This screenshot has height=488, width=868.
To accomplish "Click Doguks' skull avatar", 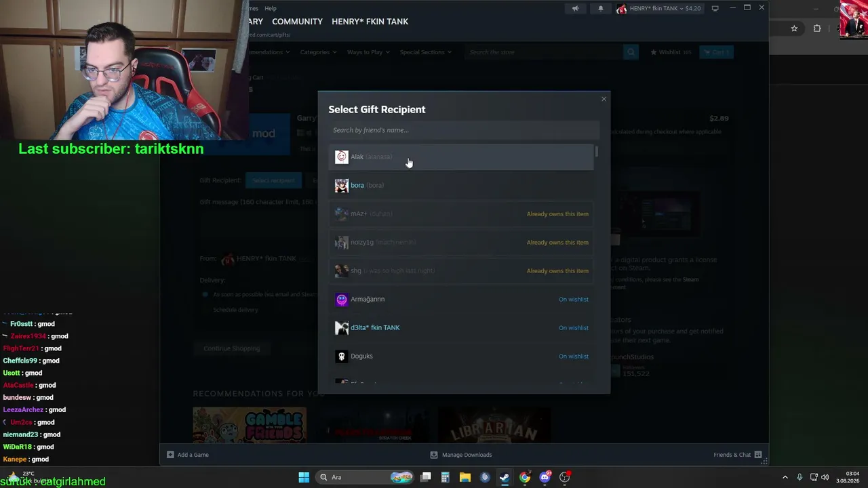I will (x=342, y=356).
